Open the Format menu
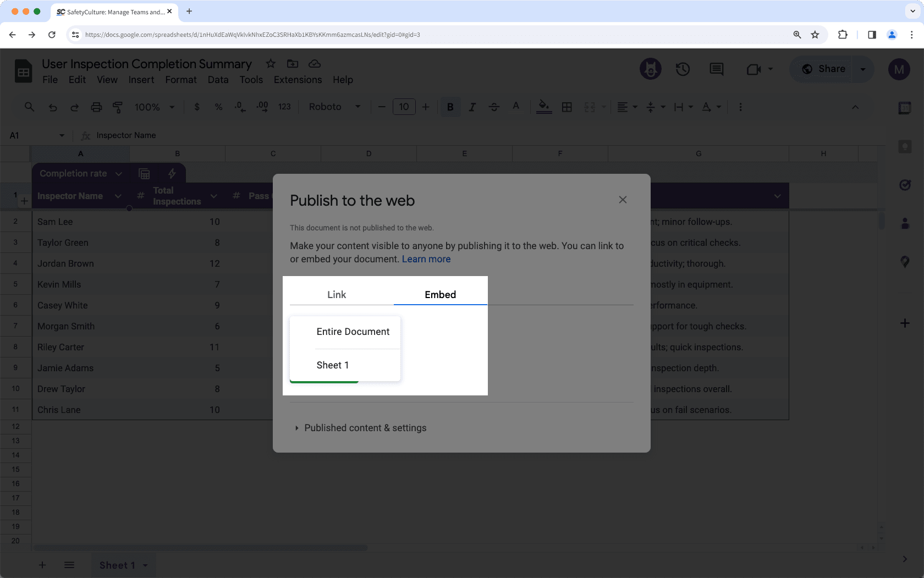The width and height of the screenshot is (924, 578). point(180,80)
